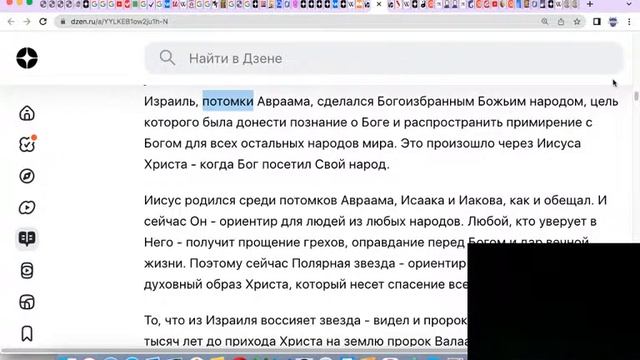Image resolution: width=640 pixels, height=360 pixels.
Task: Bookmark this page with star icon
Action: pyautogui.click(x=577, y=22)
